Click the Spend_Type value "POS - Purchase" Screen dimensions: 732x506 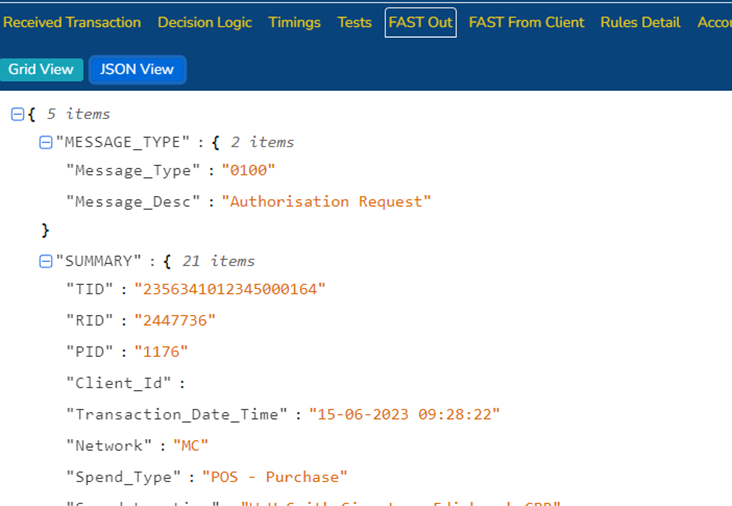[275, 477]
